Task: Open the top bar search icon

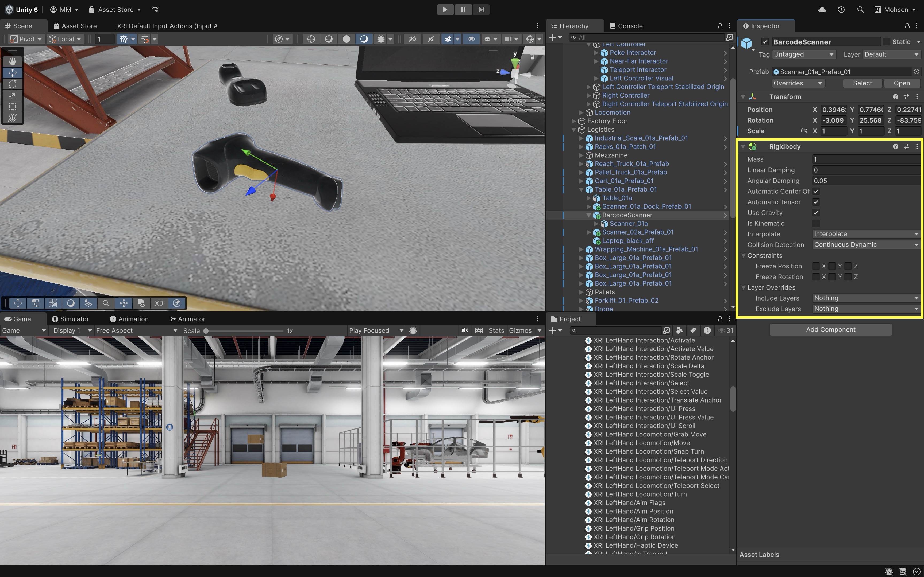Action: point(860,10)
